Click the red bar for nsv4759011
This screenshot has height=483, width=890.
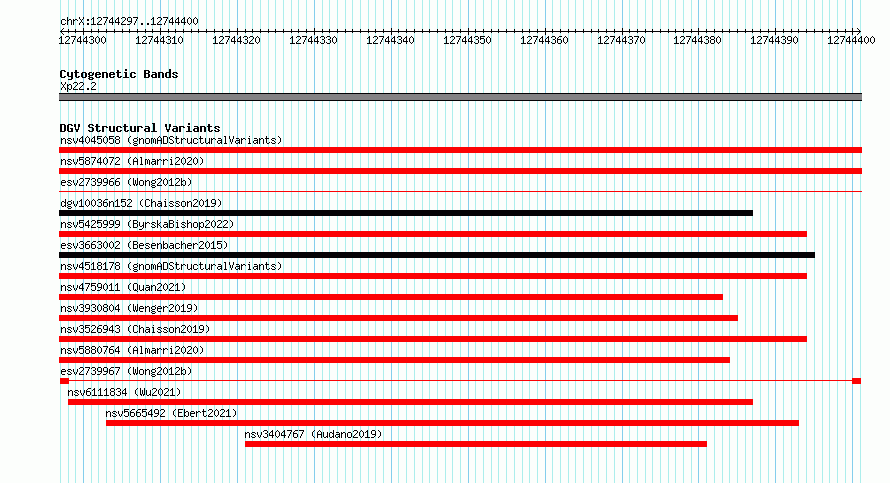391,297
